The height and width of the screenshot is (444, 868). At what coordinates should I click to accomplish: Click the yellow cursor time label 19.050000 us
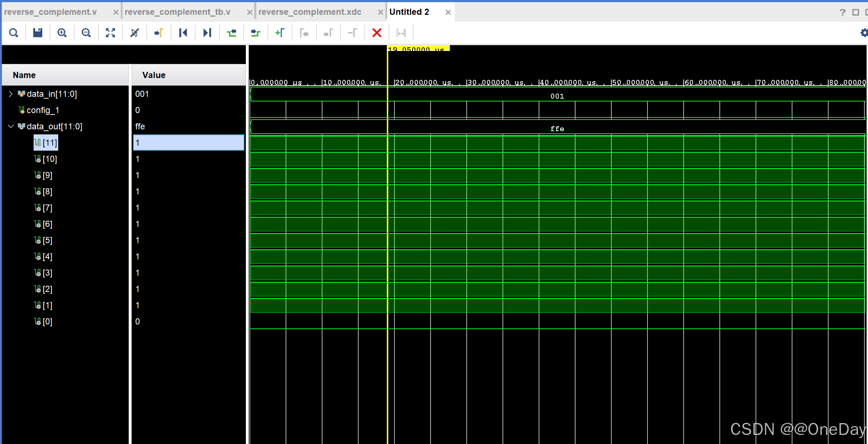[418, 48]
